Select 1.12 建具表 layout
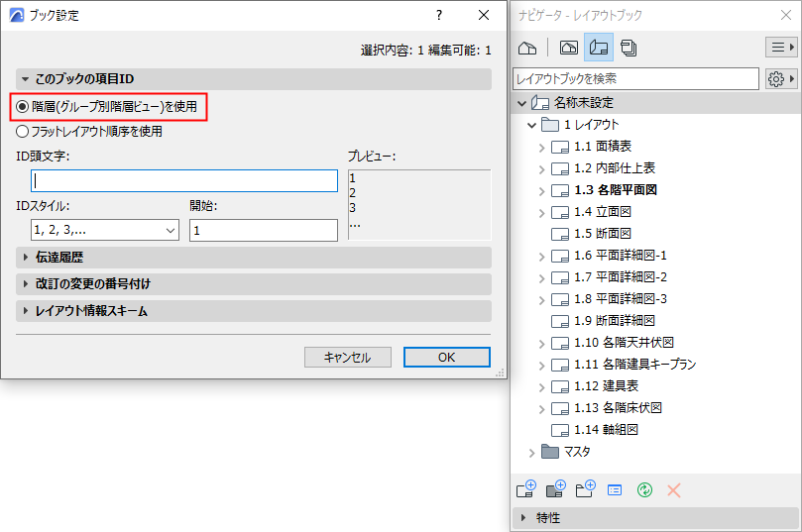 tap(606, 385)
